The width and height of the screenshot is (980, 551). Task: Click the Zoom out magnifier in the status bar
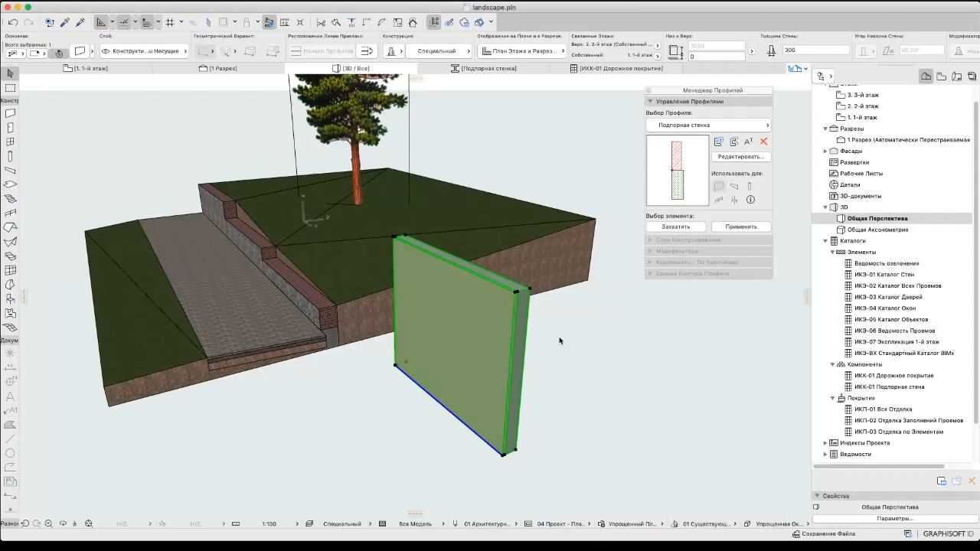(x=48, y=523)
